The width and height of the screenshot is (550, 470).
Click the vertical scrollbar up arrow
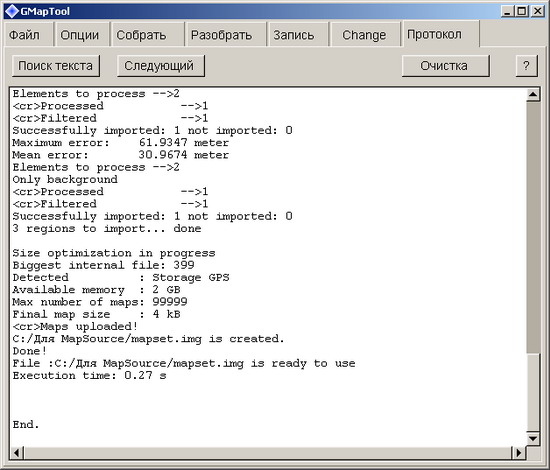pos(533,94)
